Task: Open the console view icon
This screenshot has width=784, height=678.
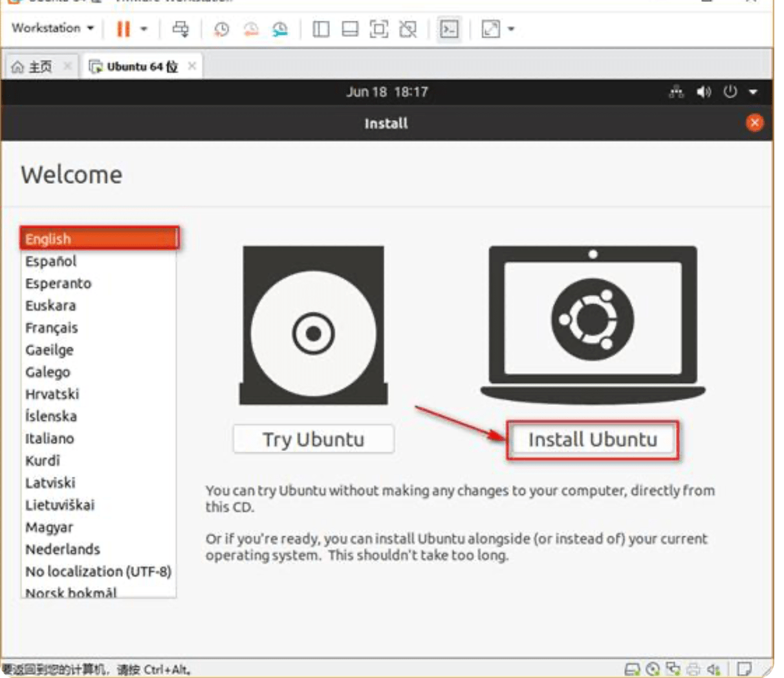Action: click(x=450, y=29)
